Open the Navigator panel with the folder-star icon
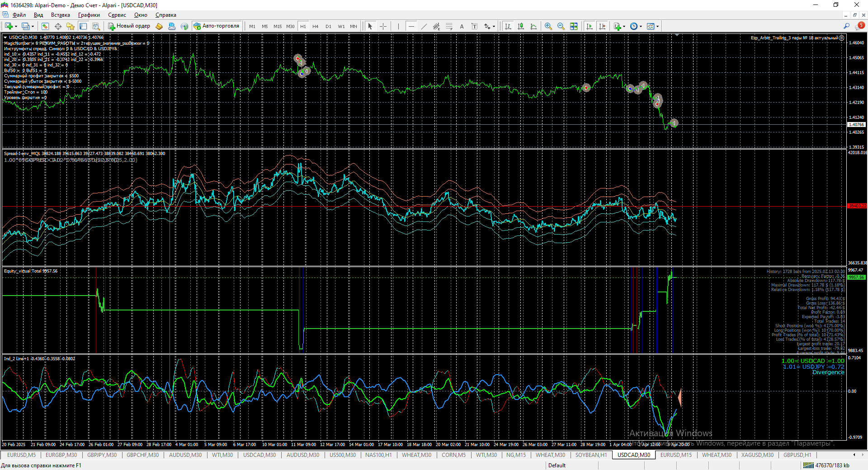The height and width of the screenshot is (470, 868). click(x=71, y=26)
